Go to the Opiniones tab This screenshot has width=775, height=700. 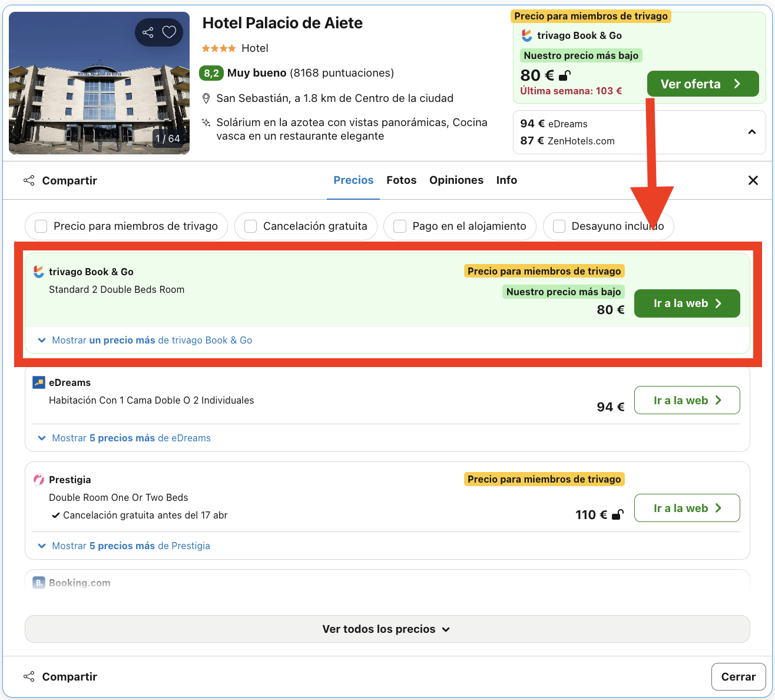(x=456, y=180)
